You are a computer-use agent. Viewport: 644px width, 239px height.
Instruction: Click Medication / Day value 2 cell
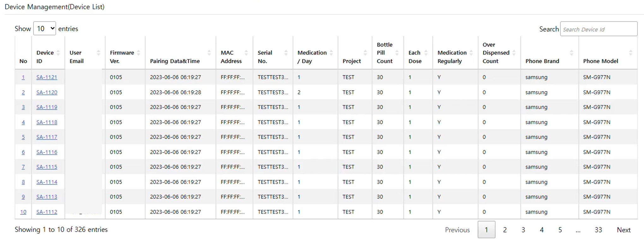point(315,92)
